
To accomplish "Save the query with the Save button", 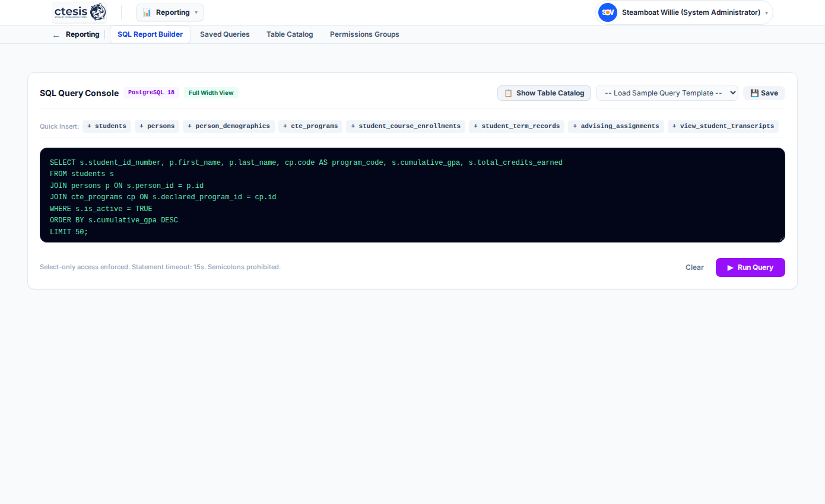I will [764, 93].
